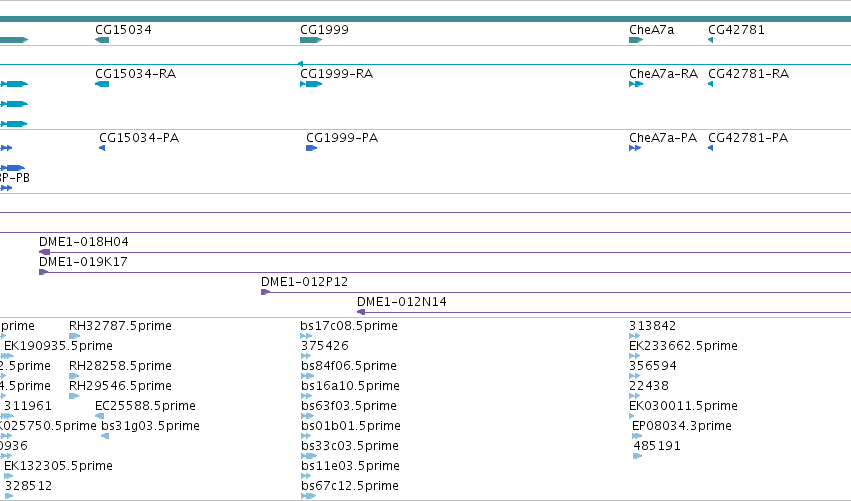Click the CG42781-RA transcript glyph

[x=710, y=84]
